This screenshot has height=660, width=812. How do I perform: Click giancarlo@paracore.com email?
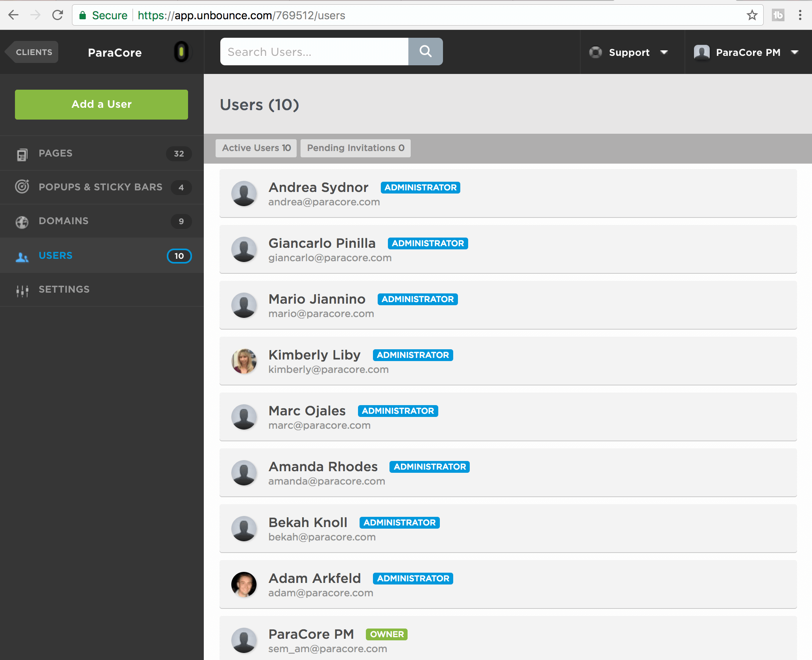pyautogui.click(x=330, y=258)
